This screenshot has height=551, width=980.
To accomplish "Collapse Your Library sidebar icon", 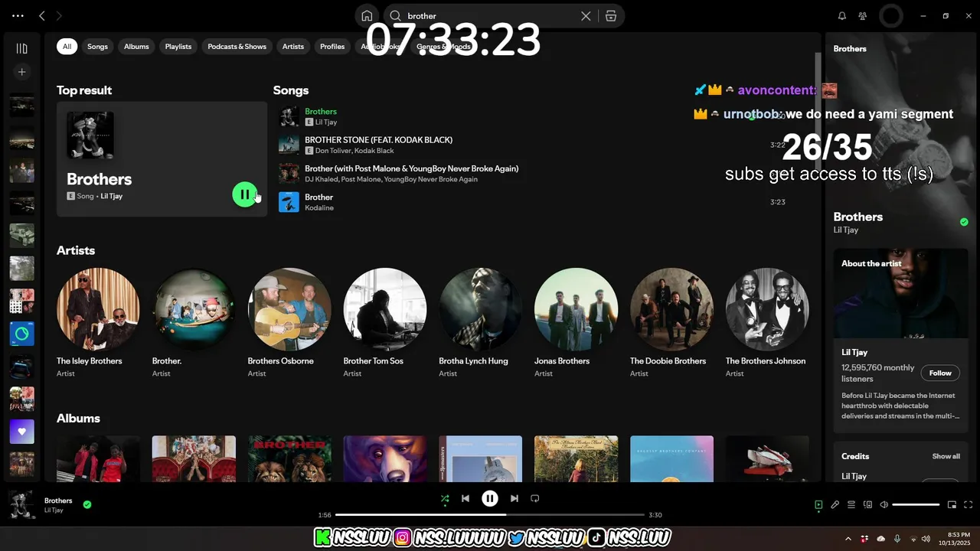I will coord(21,48).
